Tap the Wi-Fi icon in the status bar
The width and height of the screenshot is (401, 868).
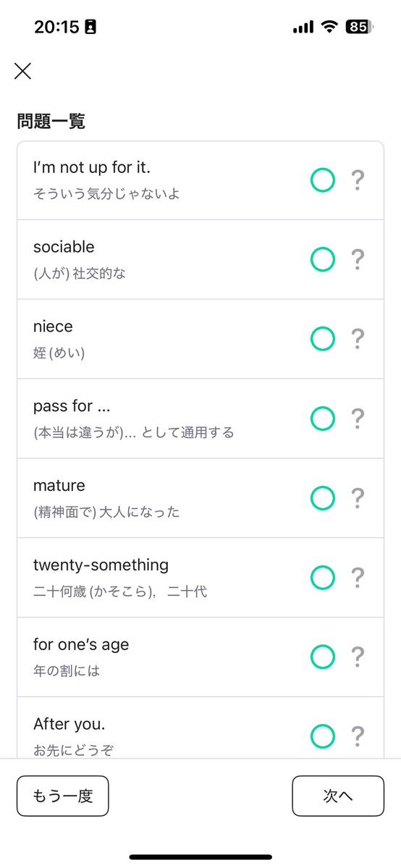tap(331, 27)
